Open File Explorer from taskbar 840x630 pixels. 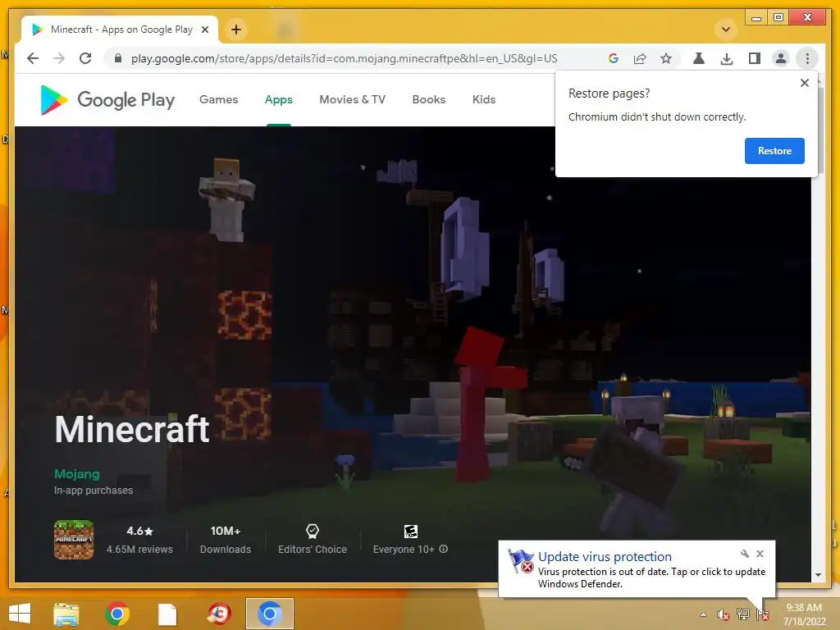(66, 614)
